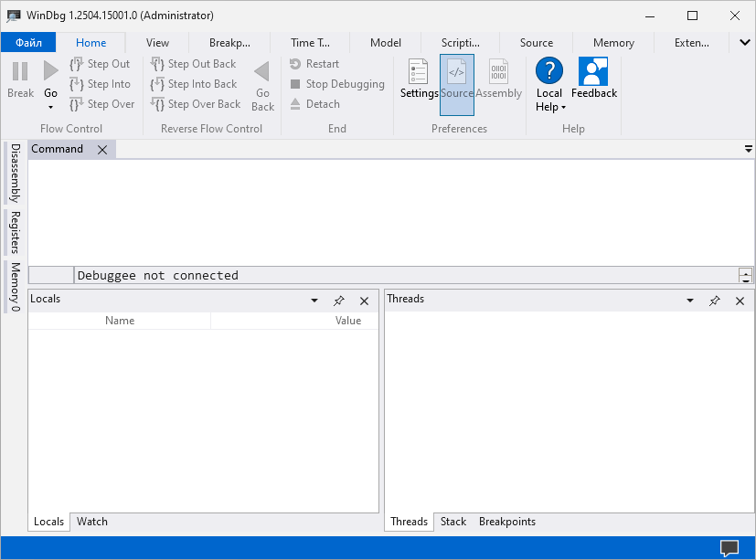The height and width of the screenshot is (560, 756).
Task: Pin the Threads panel
Action: (x=714, y=301)
